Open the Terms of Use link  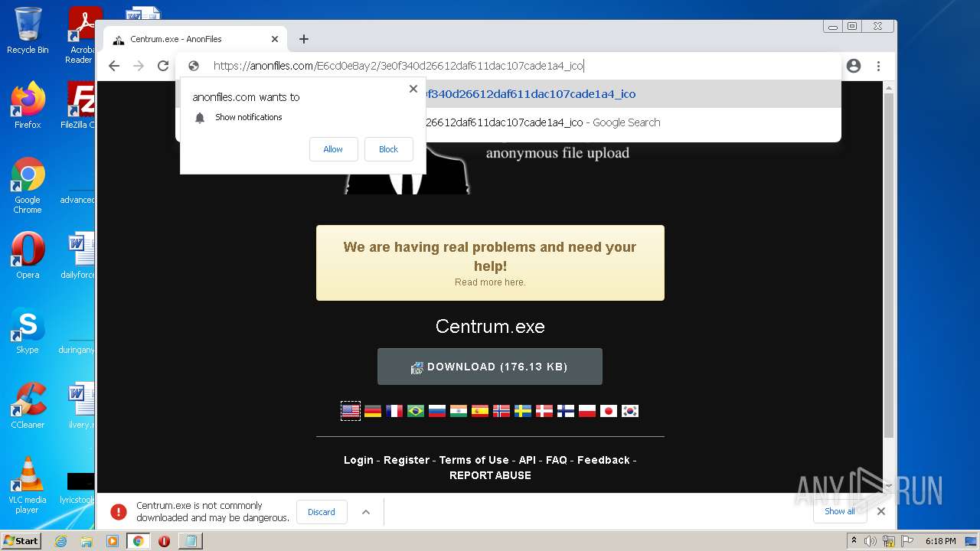point(474,460)
